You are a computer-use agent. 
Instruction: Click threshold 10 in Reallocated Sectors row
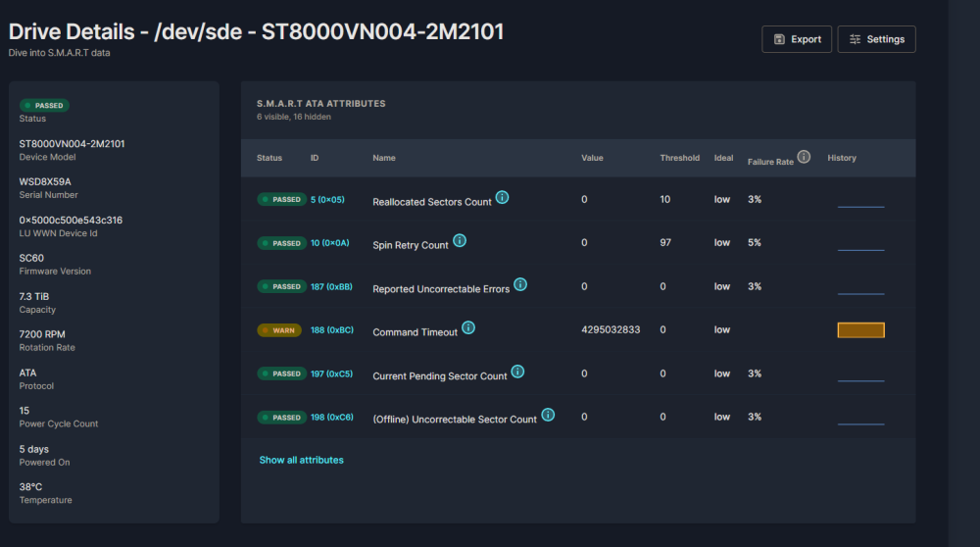(x=665, y=199)
